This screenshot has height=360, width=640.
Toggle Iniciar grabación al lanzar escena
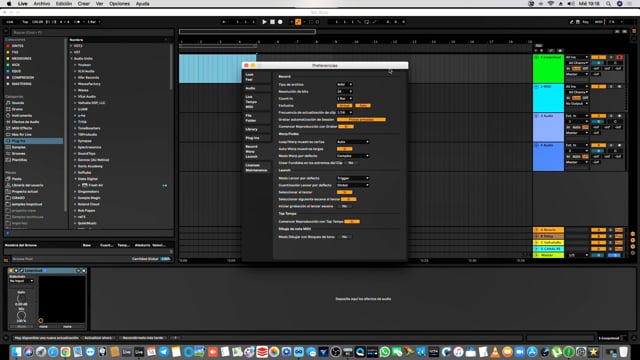tap(344, 206)
